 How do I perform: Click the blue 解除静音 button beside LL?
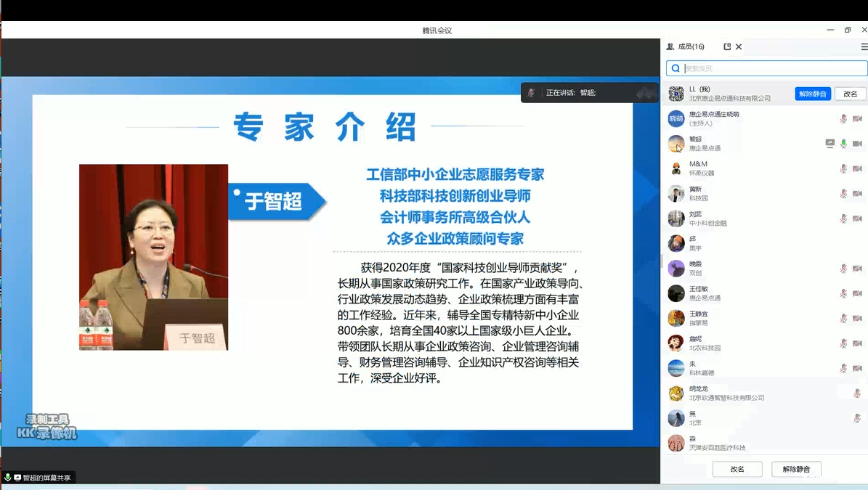pyautogui.click(x=813, y=94)
